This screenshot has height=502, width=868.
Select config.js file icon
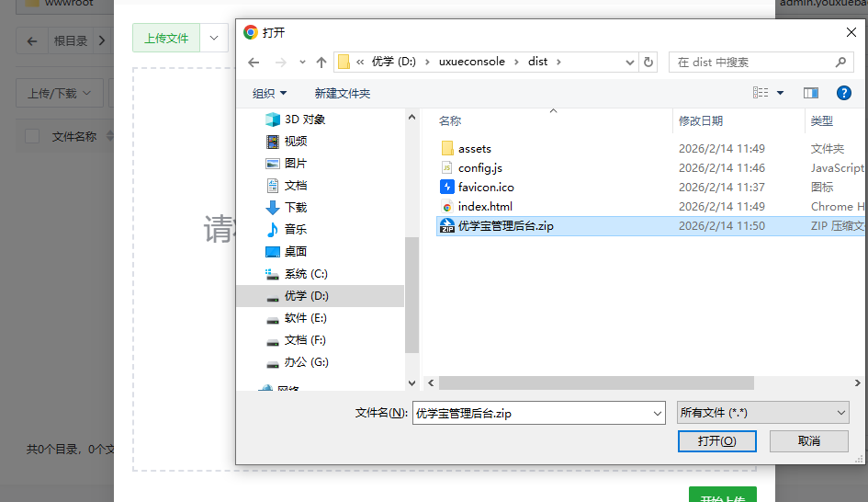[447, 168]
